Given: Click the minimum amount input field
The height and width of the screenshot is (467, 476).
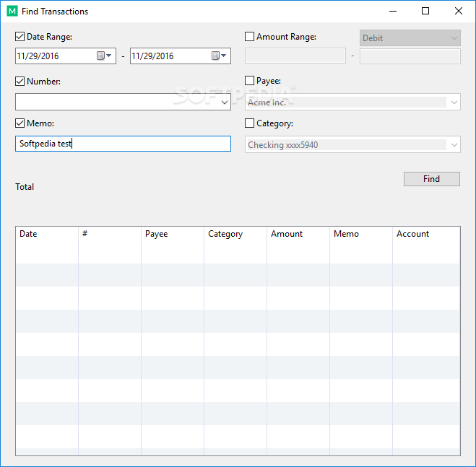Looking at the screenshot, I should pyautogui.click(x=295, y=56).
